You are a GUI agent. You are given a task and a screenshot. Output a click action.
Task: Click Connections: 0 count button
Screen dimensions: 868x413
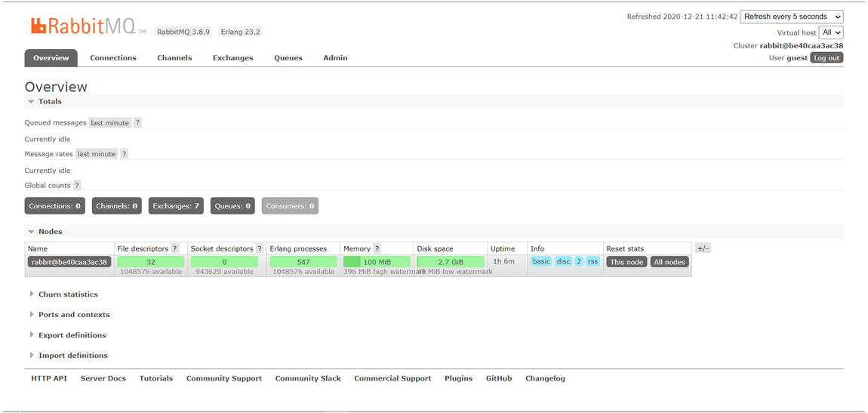[55, 206]
